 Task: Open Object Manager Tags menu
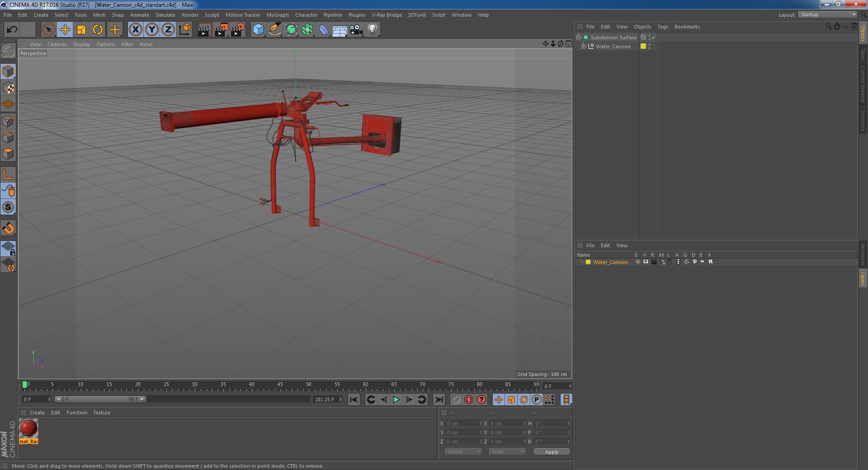pos(663,27)
